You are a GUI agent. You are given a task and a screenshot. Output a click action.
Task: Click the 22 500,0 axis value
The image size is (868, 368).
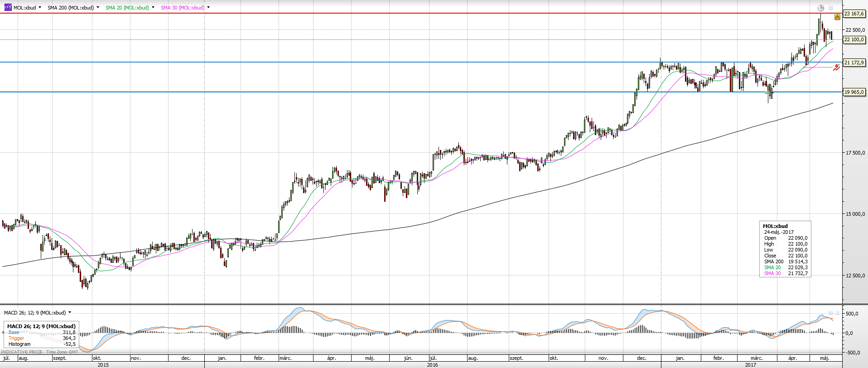855,30
